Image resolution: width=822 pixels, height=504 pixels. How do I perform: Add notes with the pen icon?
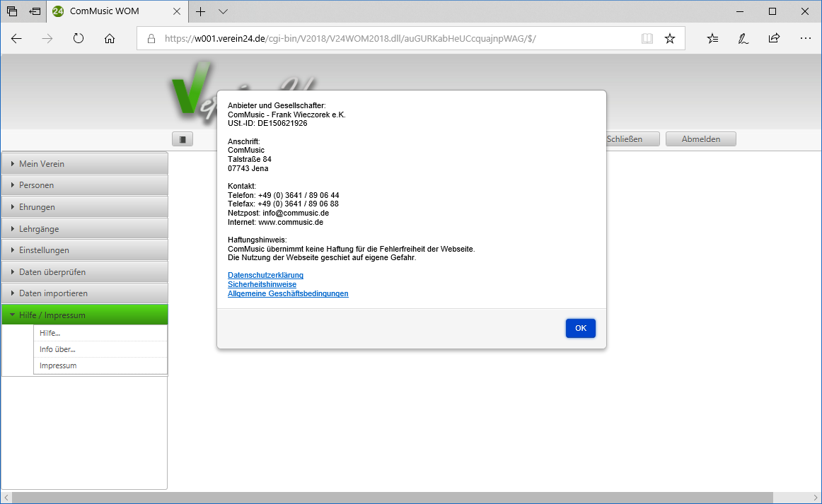(743, 38)
